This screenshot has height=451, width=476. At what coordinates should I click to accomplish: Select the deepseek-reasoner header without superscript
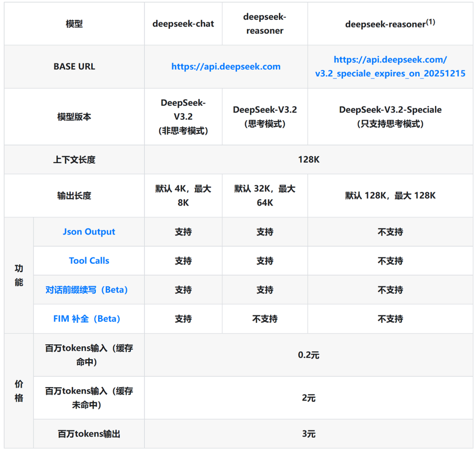tap(265, 23)
